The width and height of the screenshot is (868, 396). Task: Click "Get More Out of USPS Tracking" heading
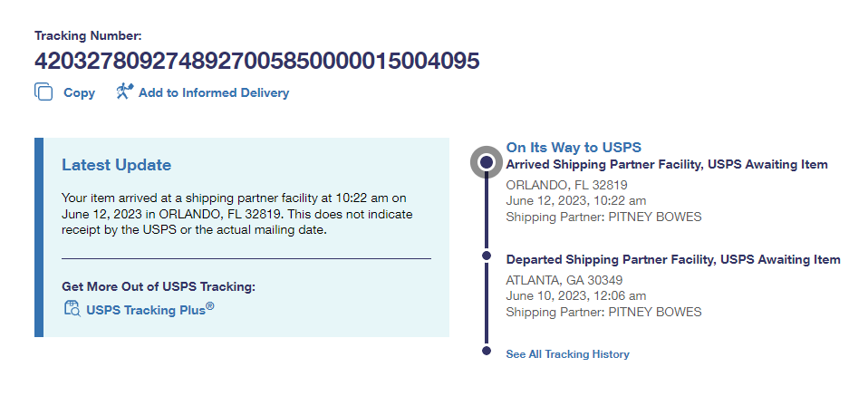159,286
